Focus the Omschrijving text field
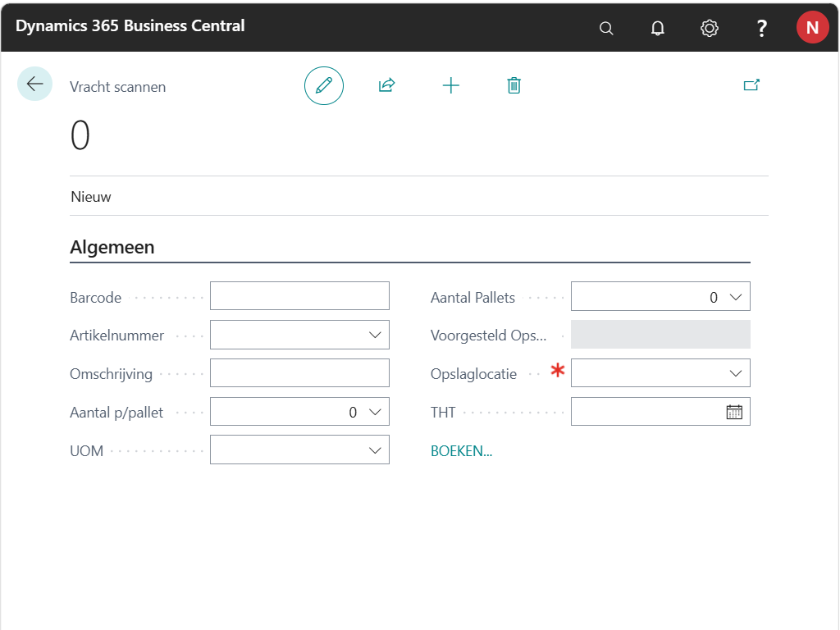This screenshot has height=630, width=840. coord(299,373)
